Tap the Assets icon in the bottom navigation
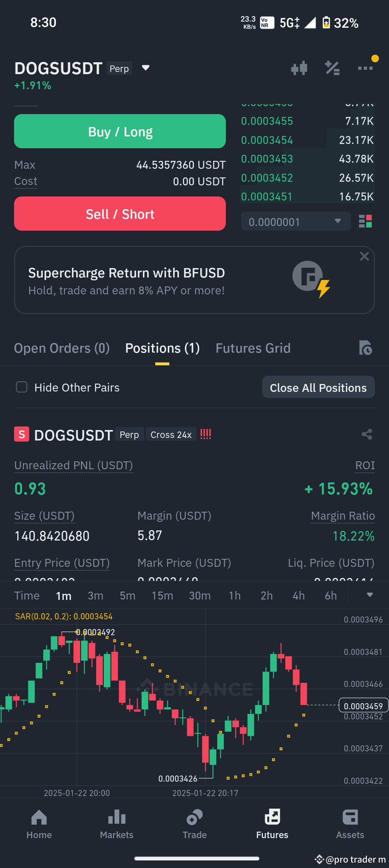Screen dimensions: 389x868 350,824
